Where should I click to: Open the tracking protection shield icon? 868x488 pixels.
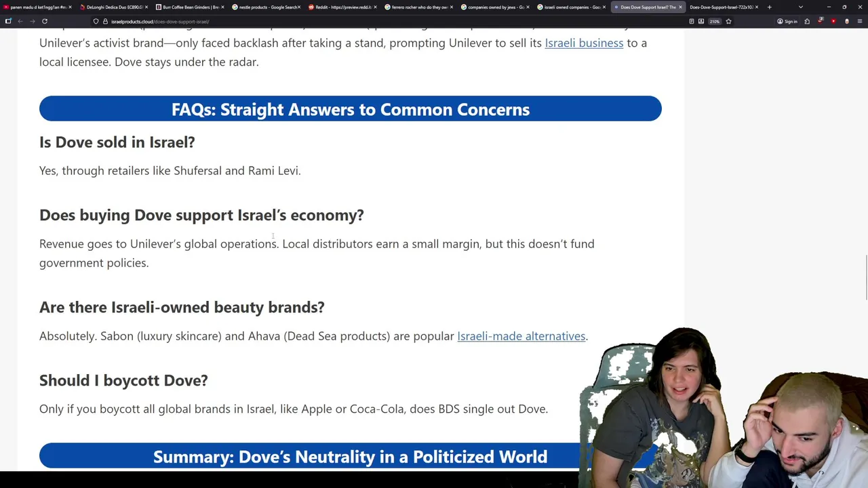(x=96, y=21)
